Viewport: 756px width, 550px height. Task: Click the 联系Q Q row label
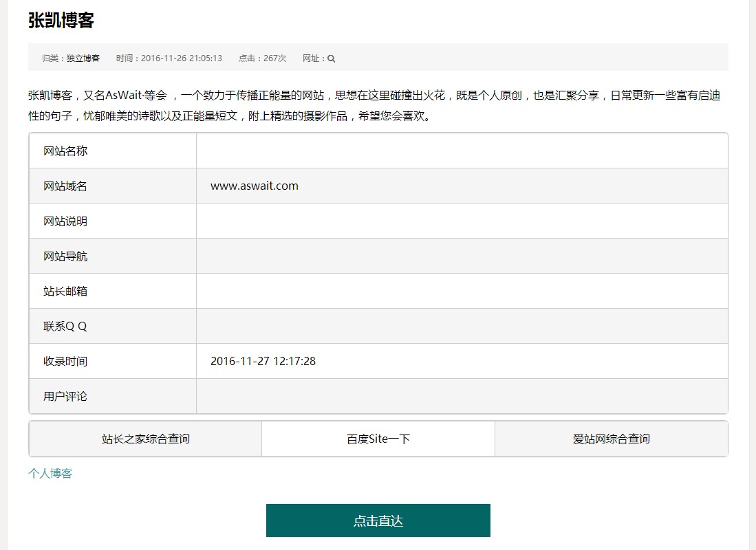65,327
